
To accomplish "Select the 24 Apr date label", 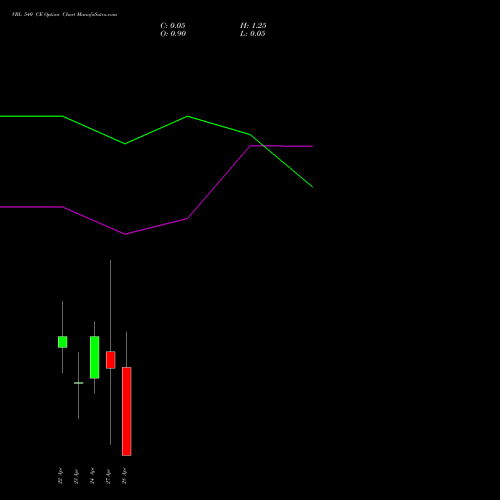I will (92, 476).
